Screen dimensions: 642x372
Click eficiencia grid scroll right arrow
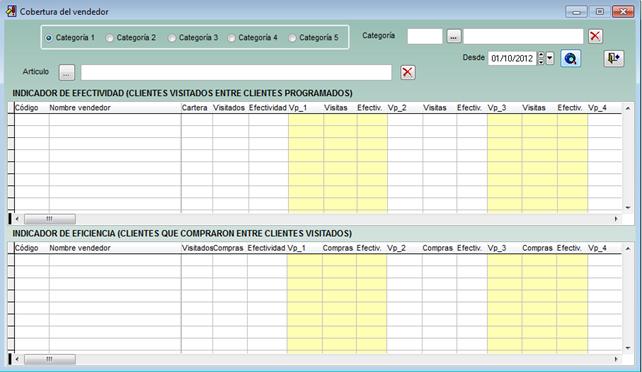[616, 359]
